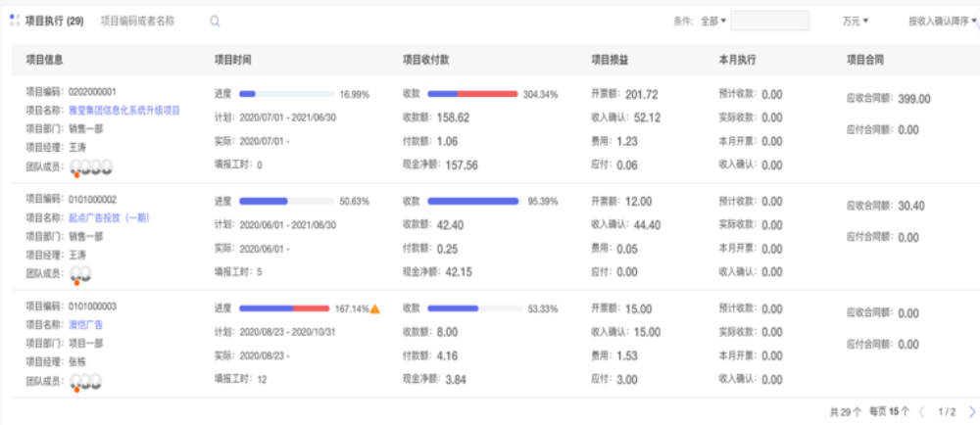Go to the next page arrow
The height and width of the screenshot is (425, 980).
coord(971,412)
